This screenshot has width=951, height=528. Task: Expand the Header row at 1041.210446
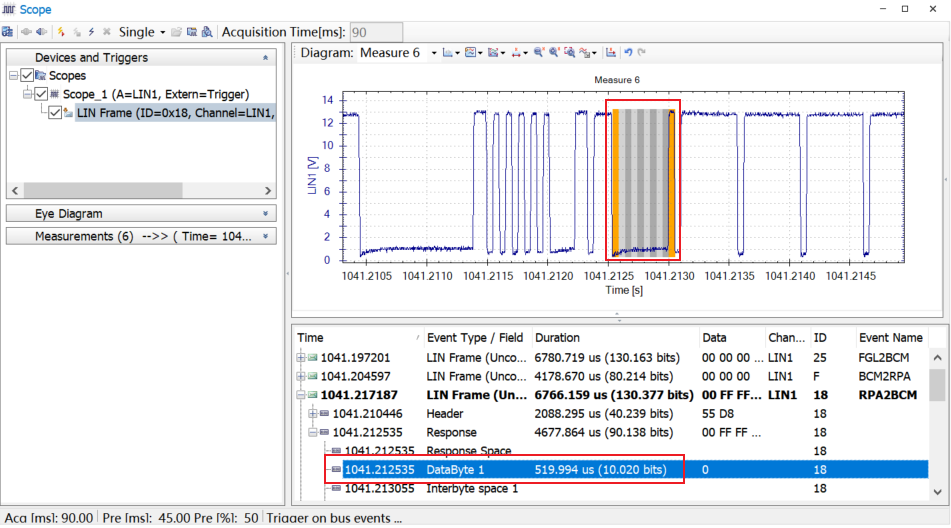312,413
